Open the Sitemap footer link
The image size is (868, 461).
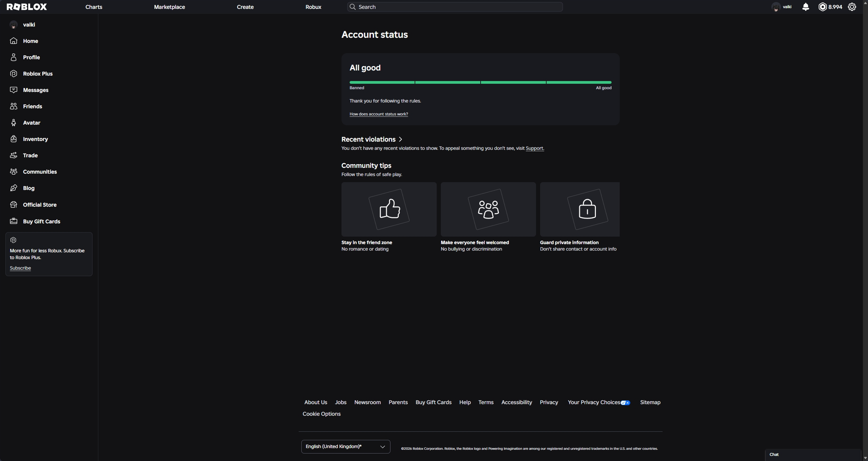point(650,402)
